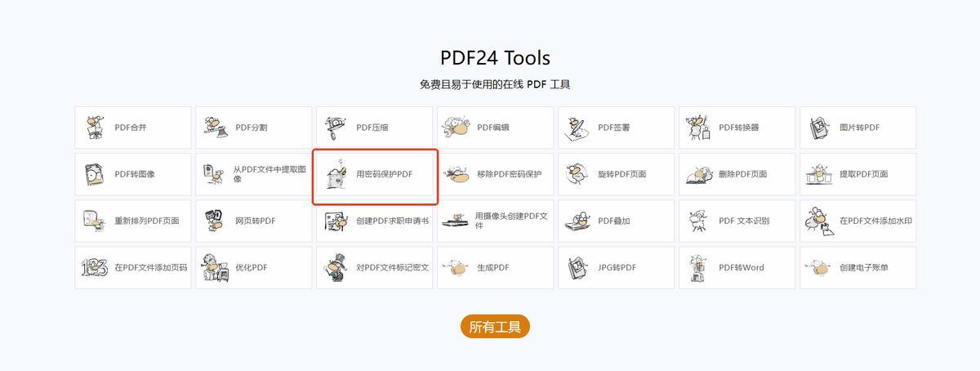Click the PDF分割 scissors icon
The height and width of the screenshot is (371, 980).
click(x=216, y=127)
